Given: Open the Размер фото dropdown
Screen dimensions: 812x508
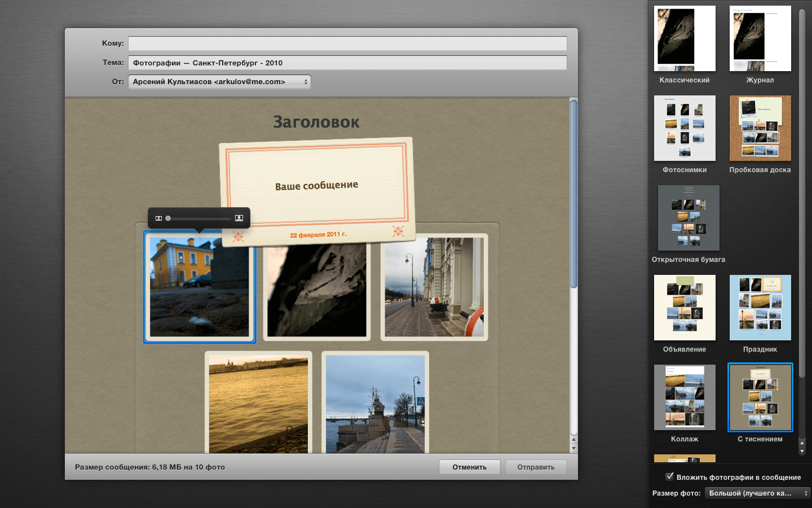Looking at the screenshot, I should (x=757, y=493).
